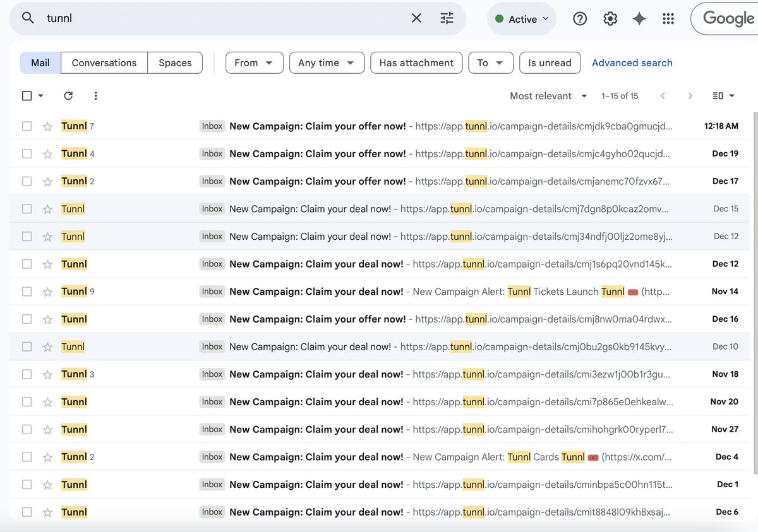Screen dimensions: 758x532
Task: Click the Gemini sparkle icon
Action: pyautogui.click(x=639, y=19)
